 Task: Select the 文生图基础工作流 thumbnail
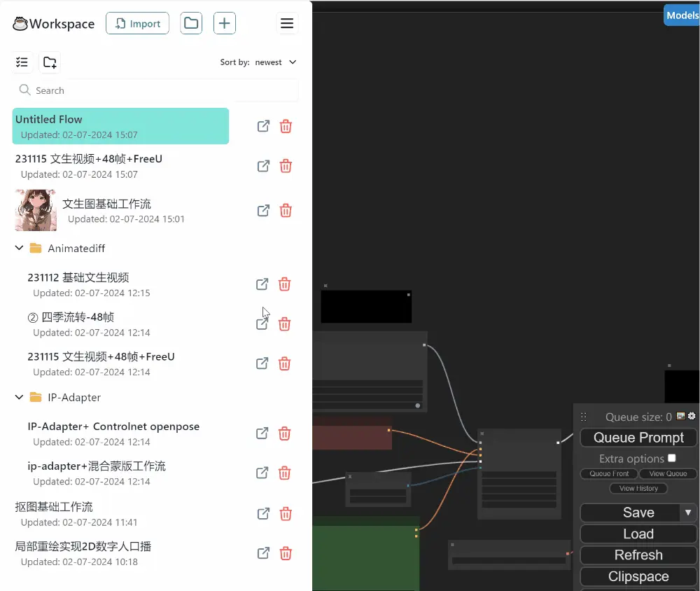(x=35, y=209)
